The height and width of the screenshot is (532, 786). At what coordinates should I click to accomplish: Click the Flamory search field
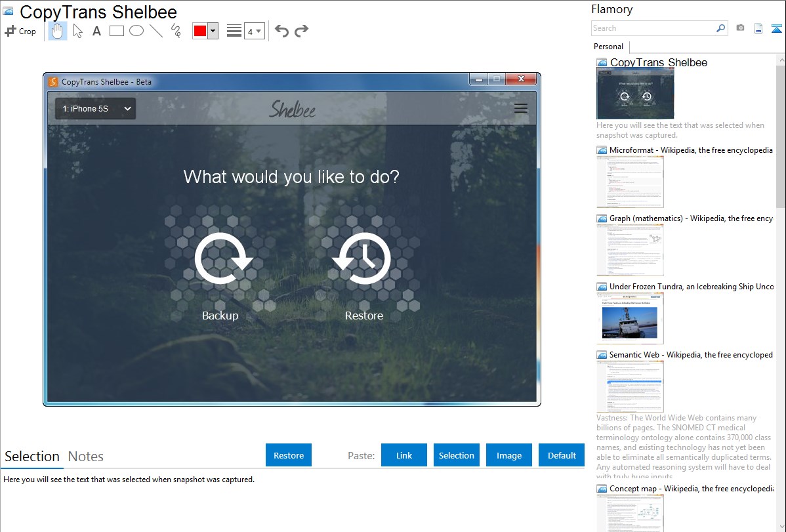click(653, 28)
